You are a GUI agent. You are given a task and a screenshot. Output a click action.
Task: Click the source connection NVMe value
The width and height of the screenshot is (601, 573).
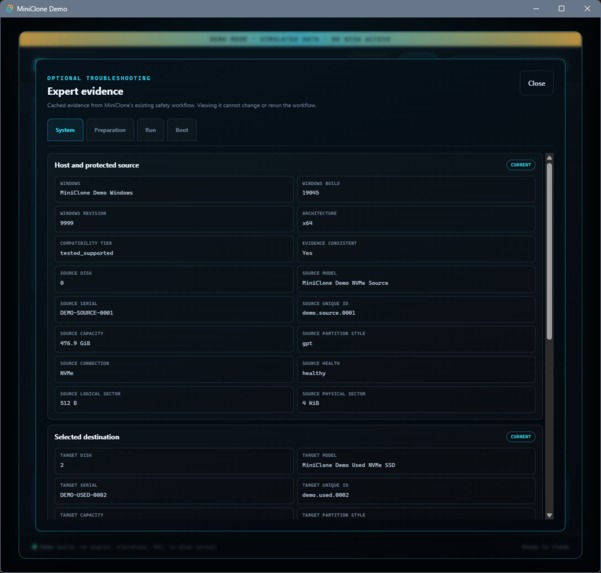67,373
